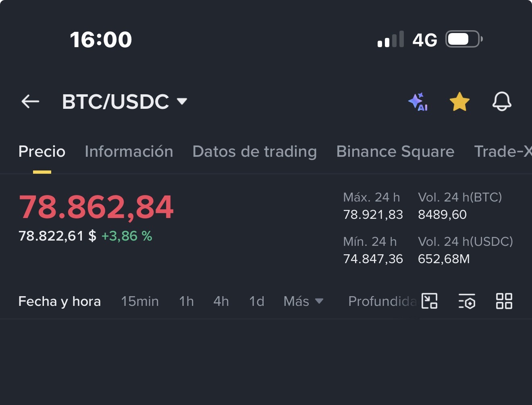Switch to the Información tab
Image resolution: width=532 pixels, height=405 pixels.
click(129, 152)
